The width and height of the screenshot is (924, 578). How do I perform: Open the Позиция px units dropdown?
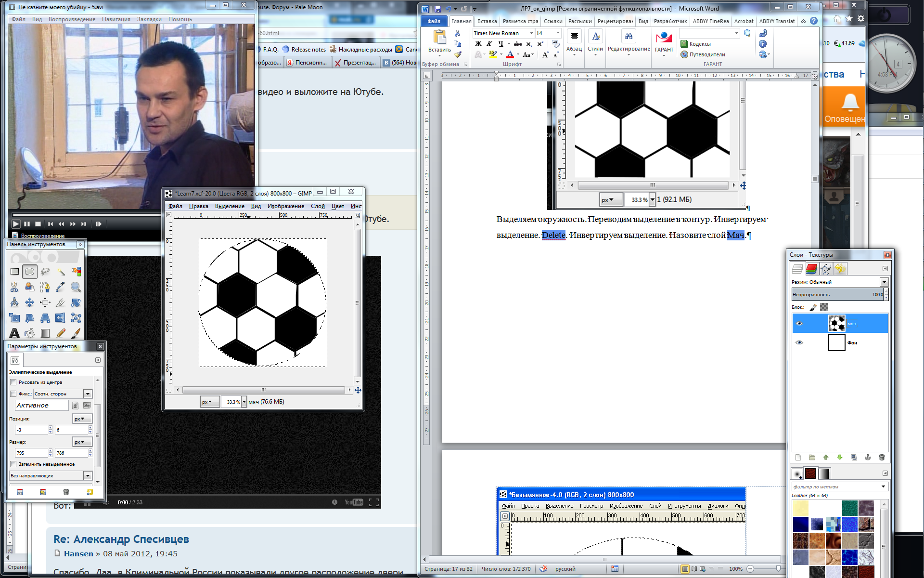click(x=82, y=419)
